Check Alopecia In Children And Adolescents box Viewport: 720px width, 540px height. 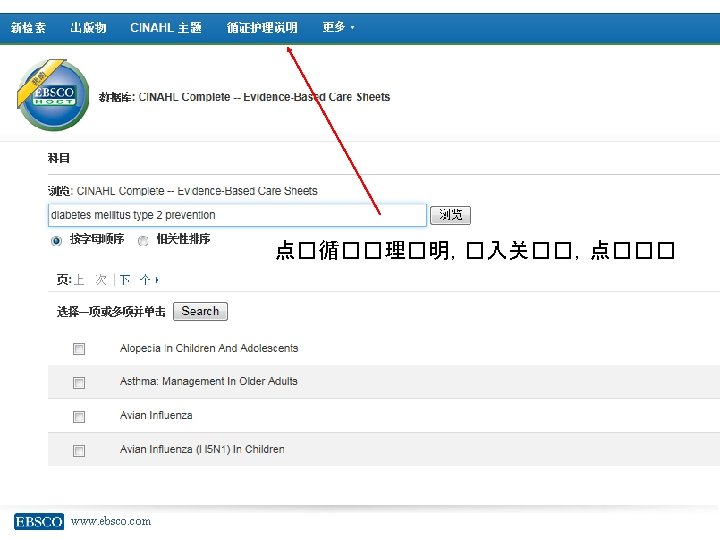click(79, 349)
